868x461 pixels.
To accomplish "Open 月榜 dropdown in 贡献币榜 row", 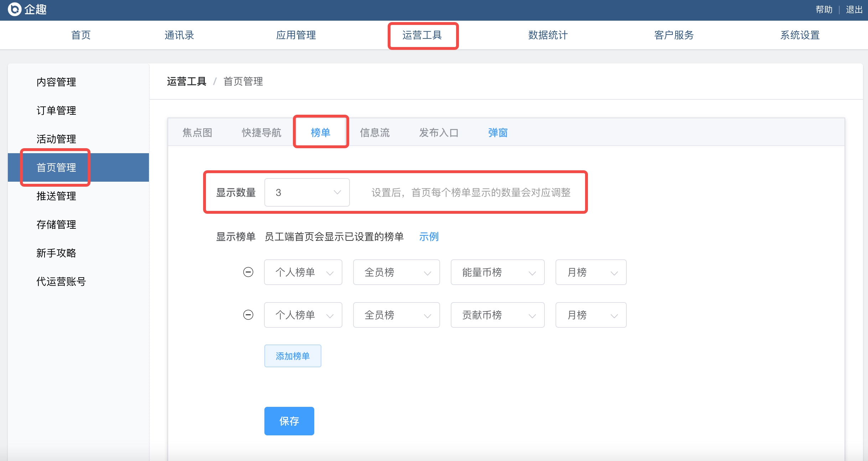I will tap(591, 315).
